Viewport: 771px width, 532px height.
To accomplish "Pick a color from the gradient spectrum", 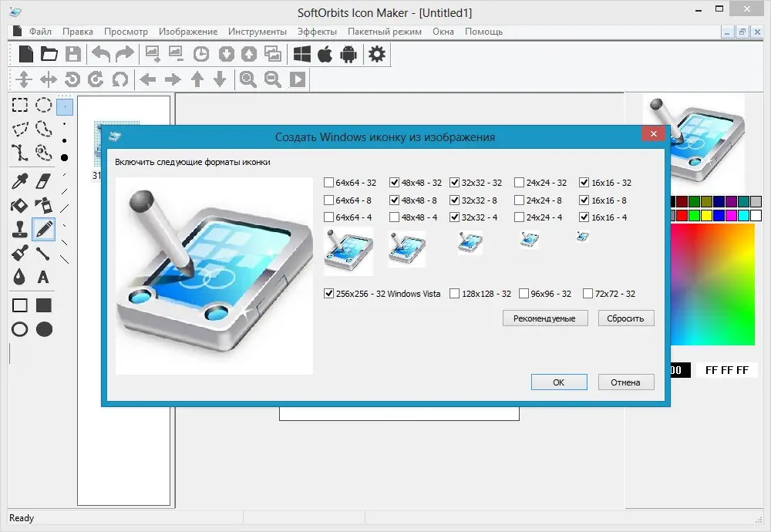I will (712, 285).
